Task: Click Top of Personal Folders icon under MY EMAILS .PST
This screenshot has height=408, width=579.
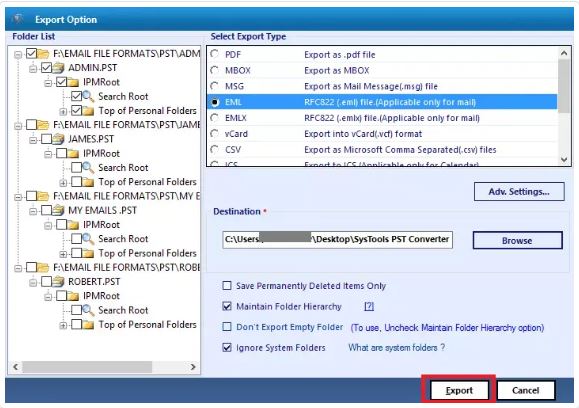Action: coord(88,253)
